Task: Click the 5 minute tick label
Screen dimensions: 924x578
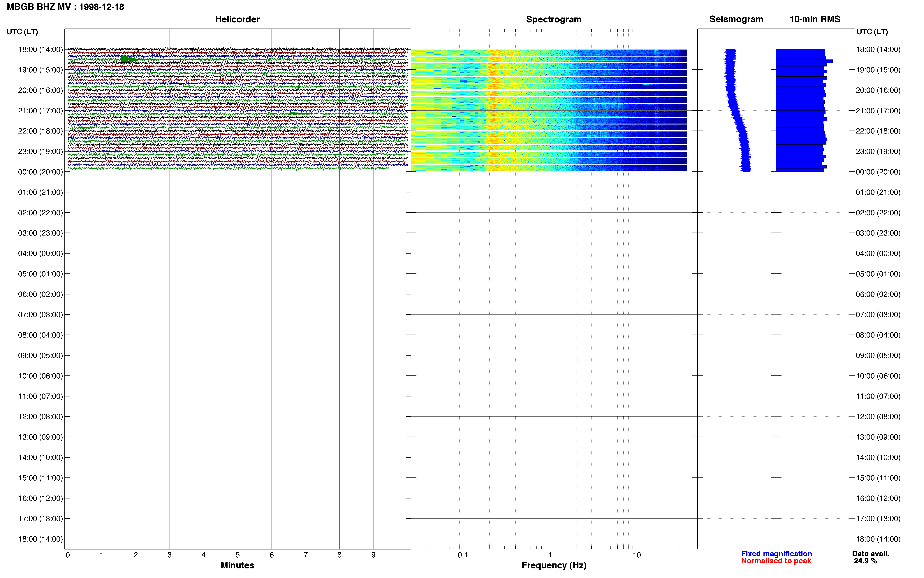Action: pyautogui.click(x=238, y=555)
